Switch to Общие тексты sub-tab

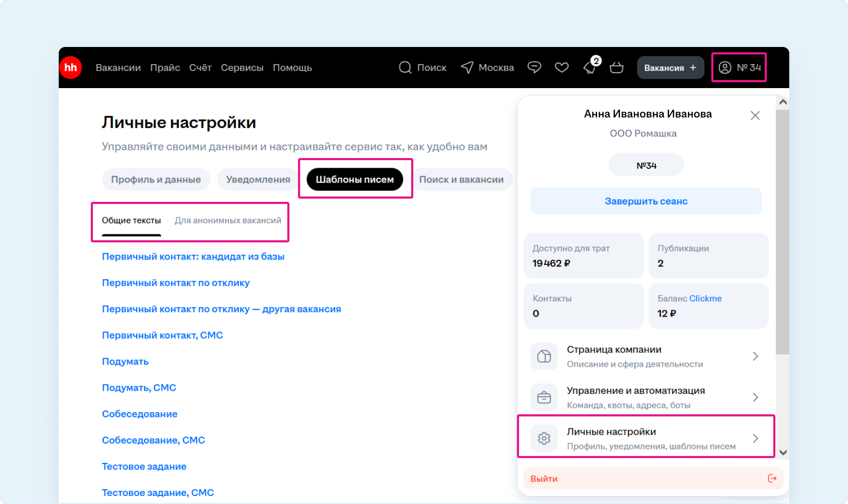point(131,220)
